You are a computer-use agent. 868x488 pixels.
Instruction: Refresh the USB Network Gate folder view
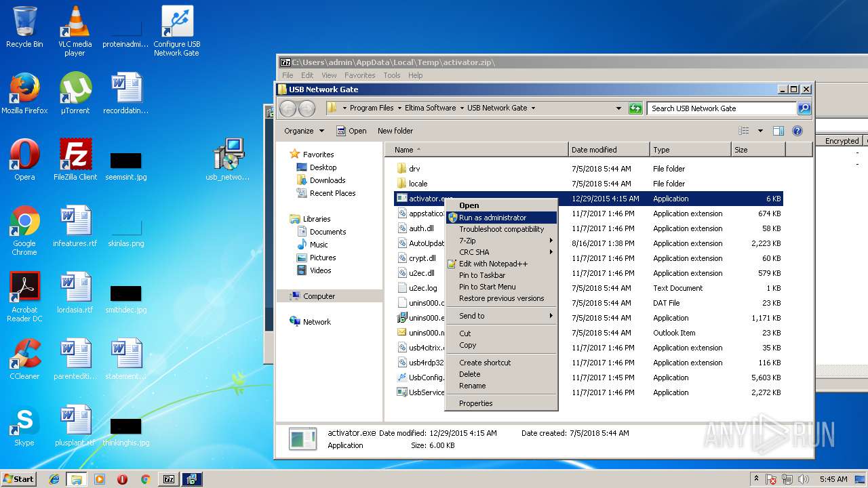[x=635, y=108]
